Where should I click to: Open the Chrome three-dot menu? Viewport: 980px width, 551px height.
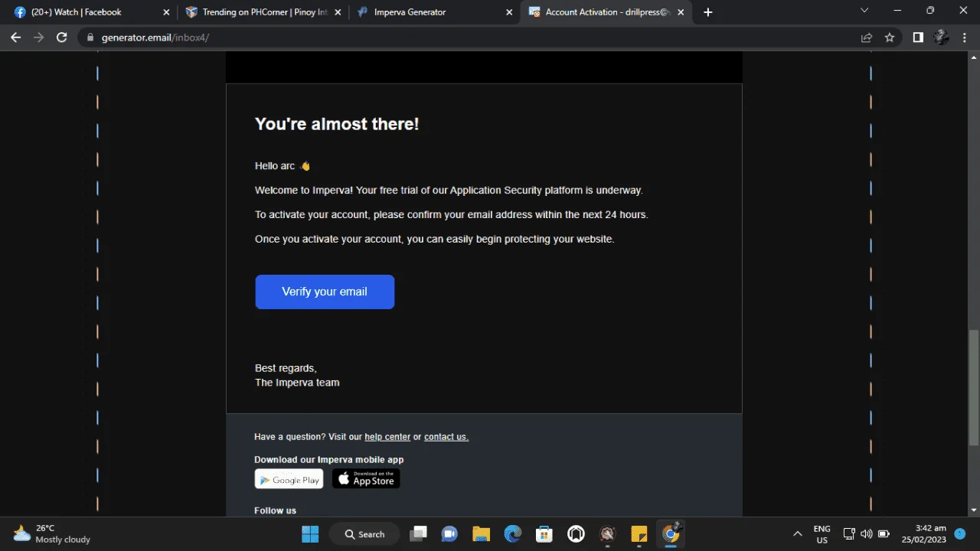[x=965, y=37]
